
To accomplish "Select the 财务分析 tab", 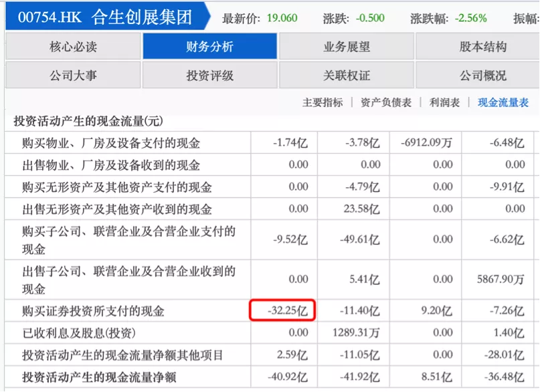I will [x=209, y=46].
